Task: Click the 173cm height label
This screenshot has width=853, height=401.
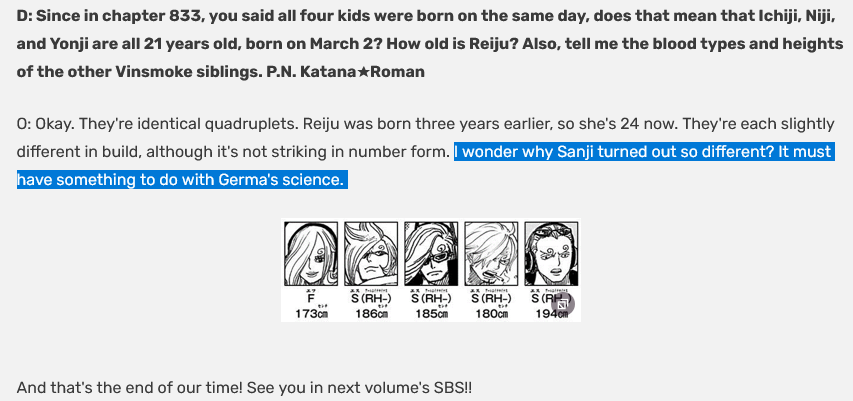Action: 311,314
